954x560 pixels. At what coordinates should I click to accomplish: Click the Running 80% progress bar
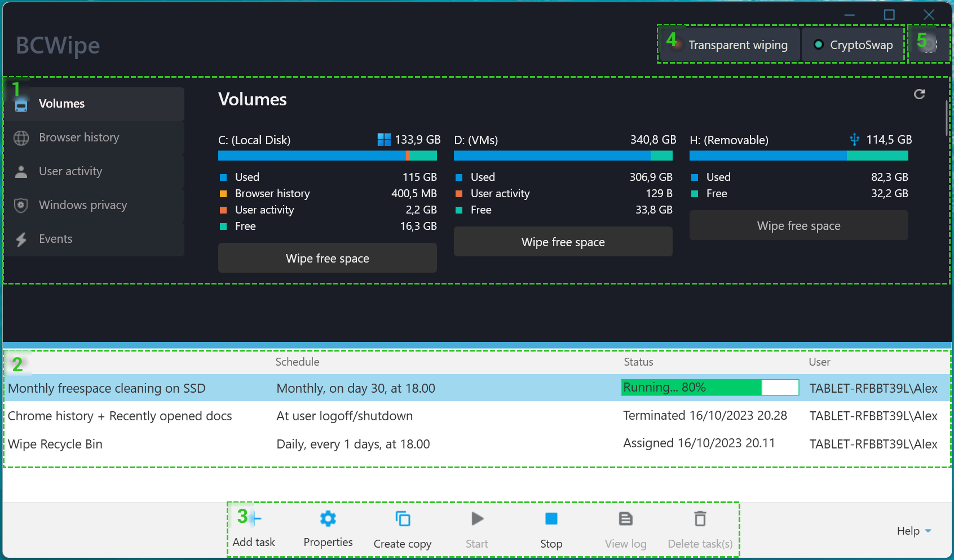pyautogui.click(x=710, y=388)
